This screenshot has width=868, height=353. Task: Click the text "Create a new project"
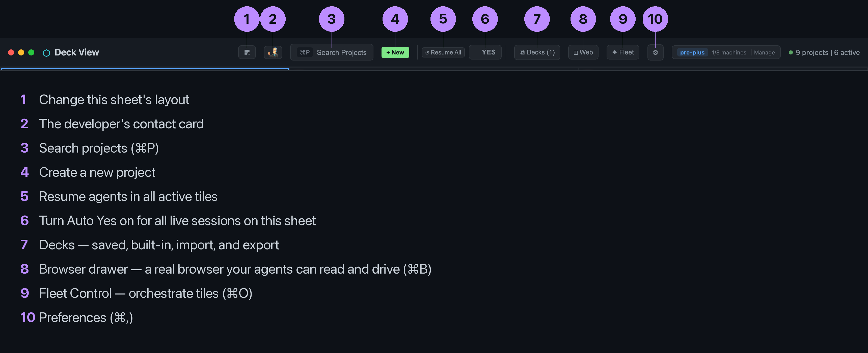coord(97,172)
